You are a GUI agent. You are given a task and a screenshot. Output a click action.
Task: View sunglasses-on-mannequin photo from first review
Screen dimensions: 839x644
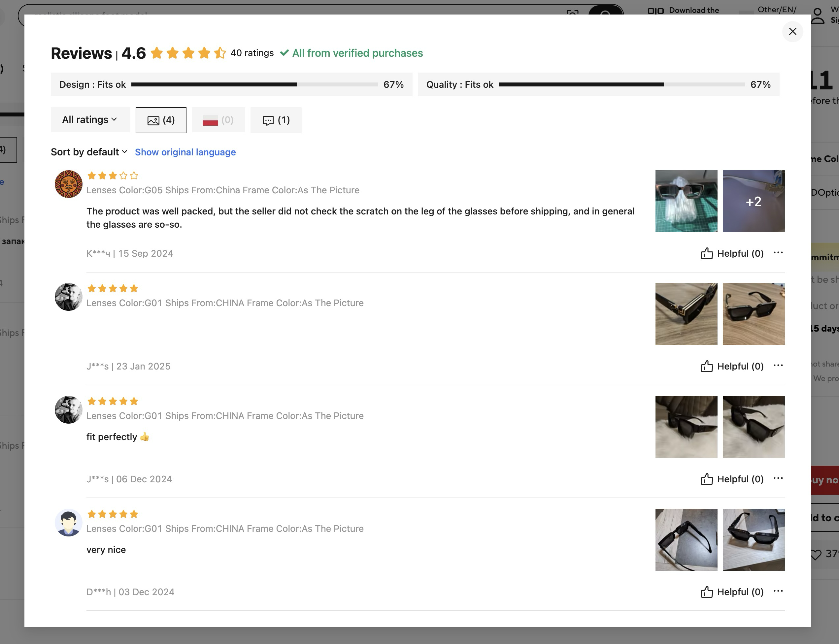(686, 201)
